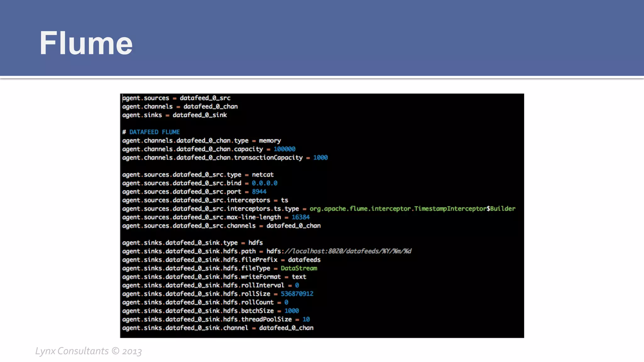Screen dimensions: 644x362
Task: Click the transactionCapacity value 1000
Action: coord(320,157)
